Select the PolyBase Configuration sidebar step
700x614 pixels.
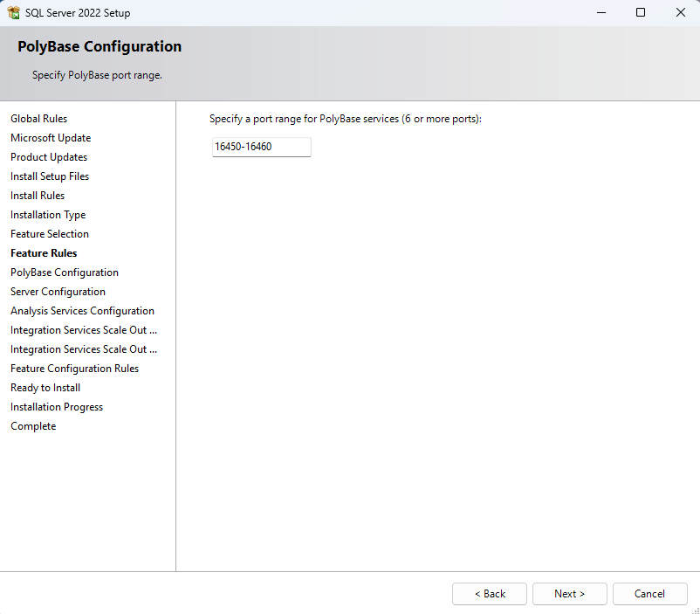[65, 273]
